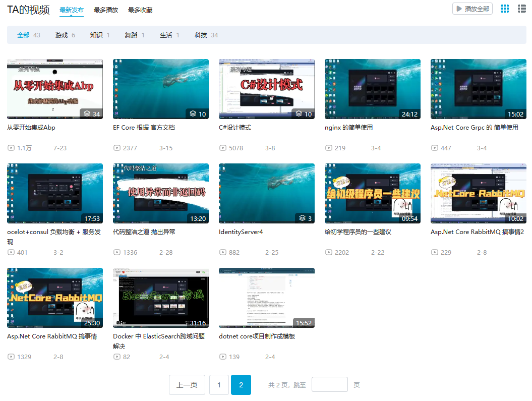Click the series count icon on EF Core video
Image resolution: width=532 pixels, height=401 pixels.
193,113
